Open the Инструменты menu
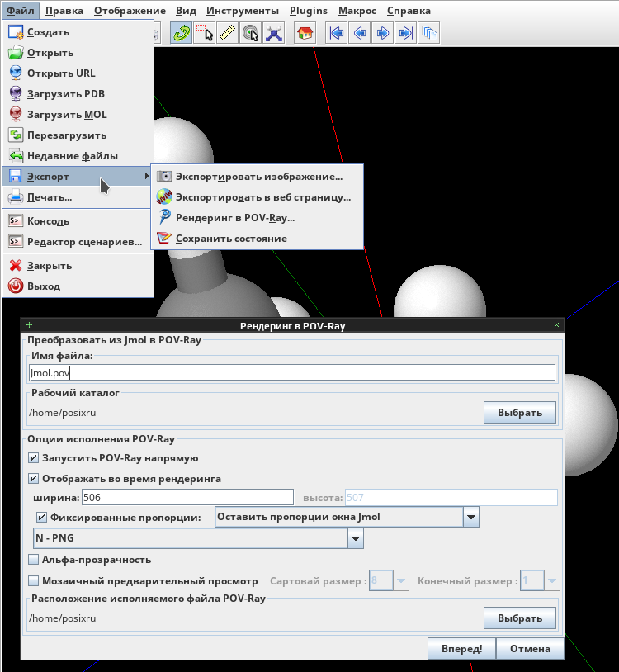 (x=243, y=11)
